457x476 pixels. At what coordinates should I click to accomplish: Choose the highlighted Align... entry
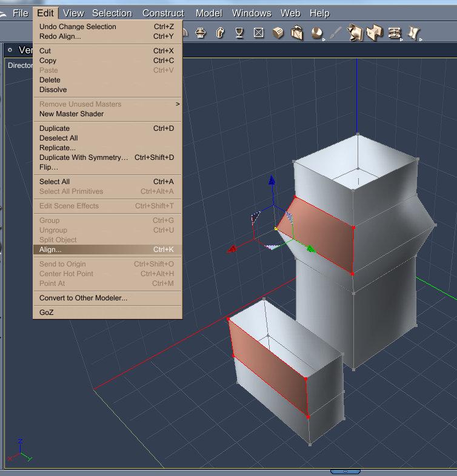coord(107,250)
